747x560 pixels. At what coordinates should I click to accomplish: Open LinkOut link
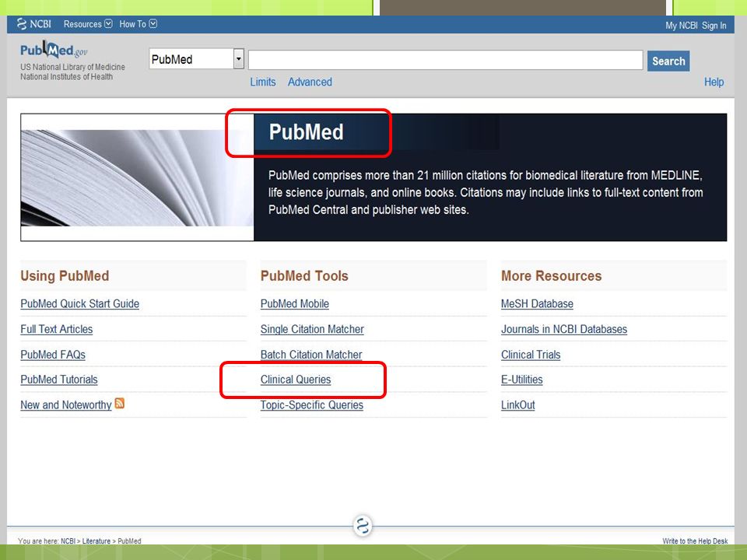pos(518,404)
